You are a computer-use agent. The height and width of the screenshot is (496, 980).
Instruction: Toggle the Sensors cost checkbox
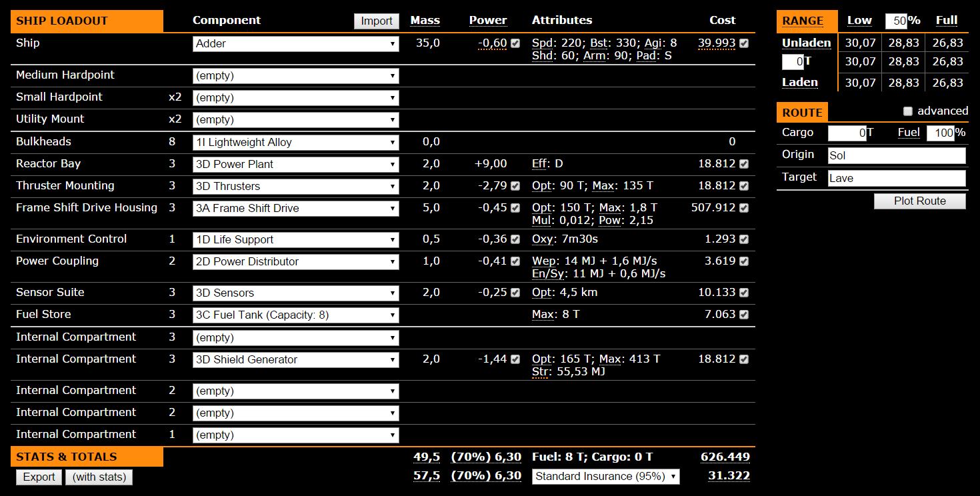(744, 293)
